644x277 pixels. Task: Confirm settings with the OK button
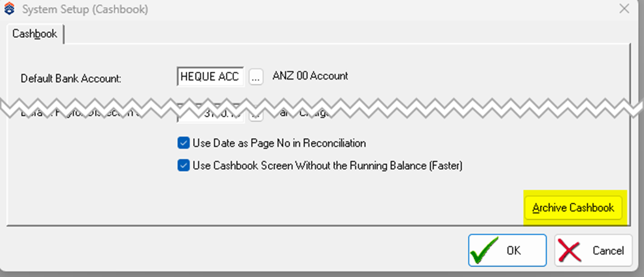pyautogui.click(x=507, y=250)
